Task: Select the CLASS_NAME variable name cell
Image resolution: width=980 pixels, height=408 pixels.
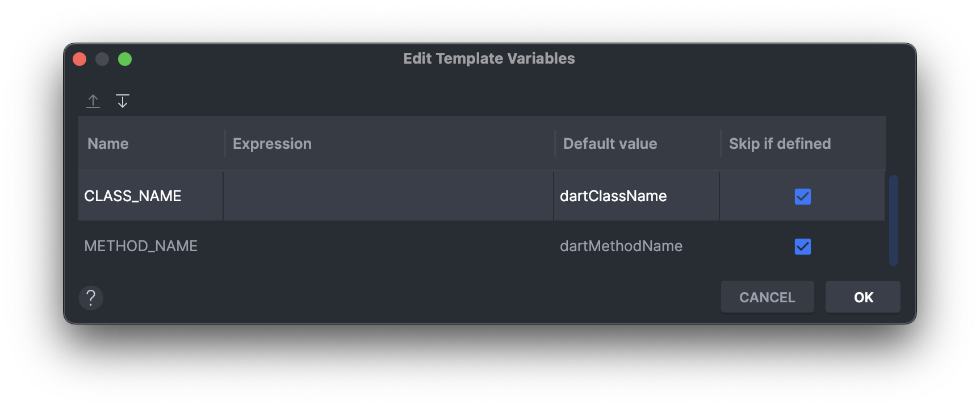Action: pyautogui.click(x=150, y=196)
